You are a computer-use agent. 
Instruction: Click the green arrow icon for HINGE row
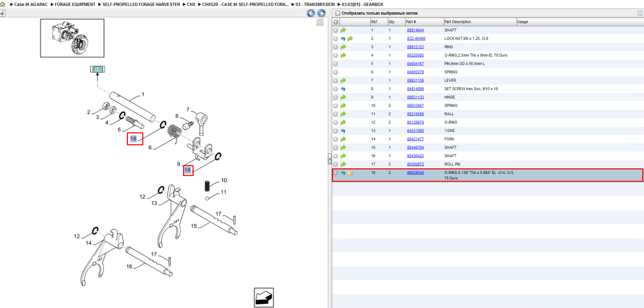tap(343, 97)
